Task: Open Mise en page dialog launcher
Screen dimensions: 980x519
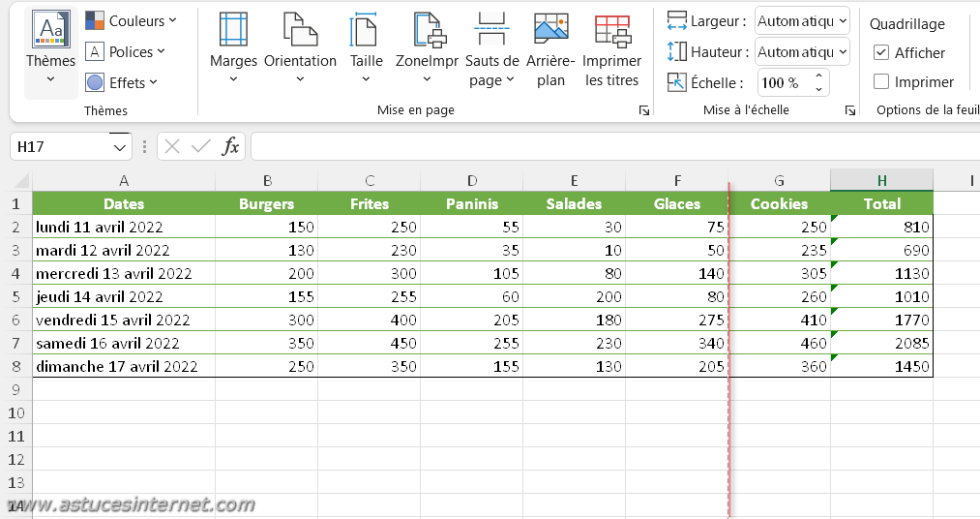Action: point(644,111)
